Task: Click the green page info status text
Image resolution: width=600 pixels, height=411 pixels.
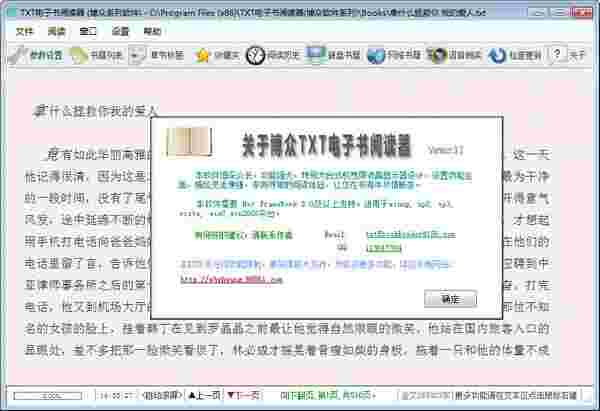Action: pos(328,395)
